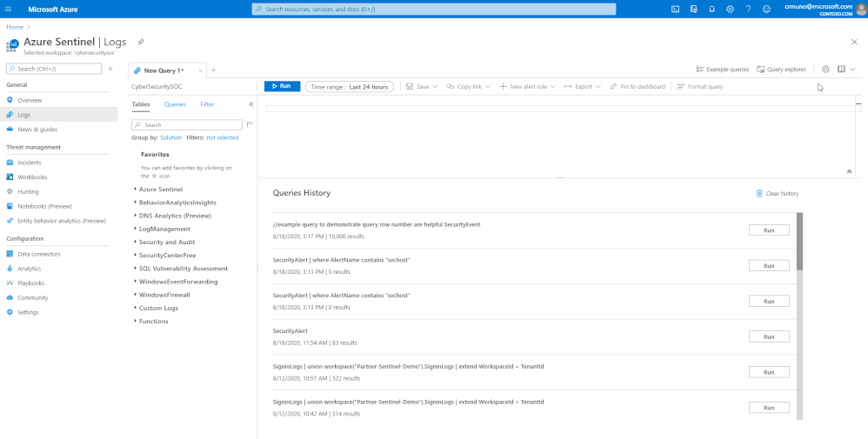This screenshot has width=868, height=439.
Task: Open the Export dropdown
Action: (x=583, y=87)
